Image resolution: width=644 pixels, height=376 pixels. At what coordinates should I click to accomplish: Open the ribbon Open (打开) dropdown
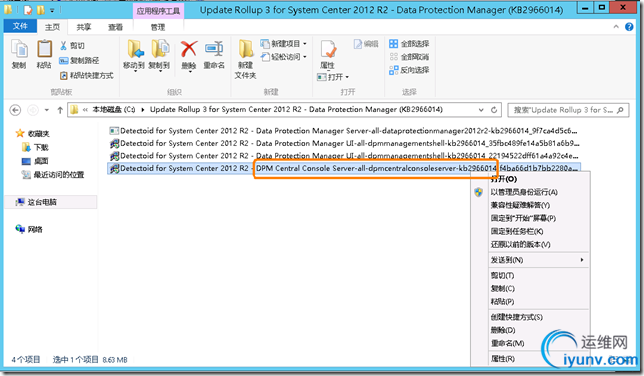333,77
